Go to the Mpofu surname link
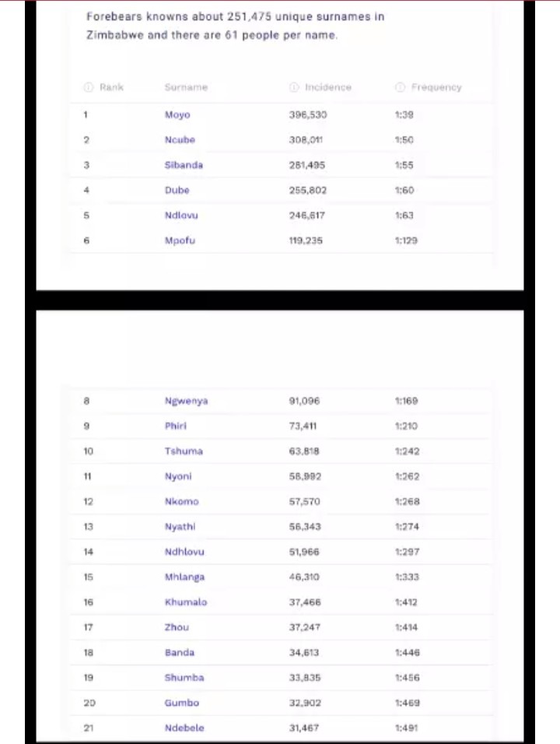Image resolution: width=560 pixels, height=744 pixels. 179,240
